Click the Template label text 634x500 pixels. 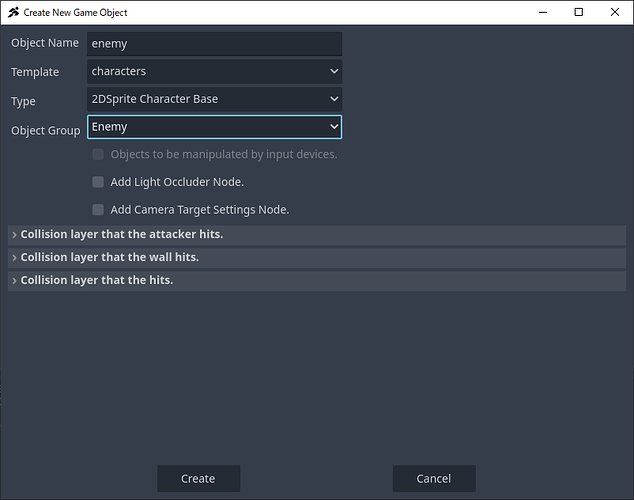point(35,72)
